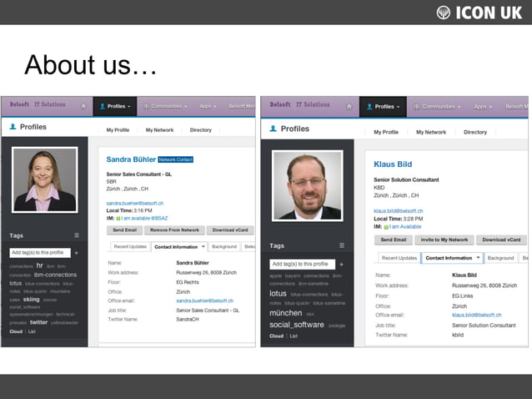Click Belsoft IT Solutions logo in left window
Screen dimensions: 532x399
click(38, 104)
